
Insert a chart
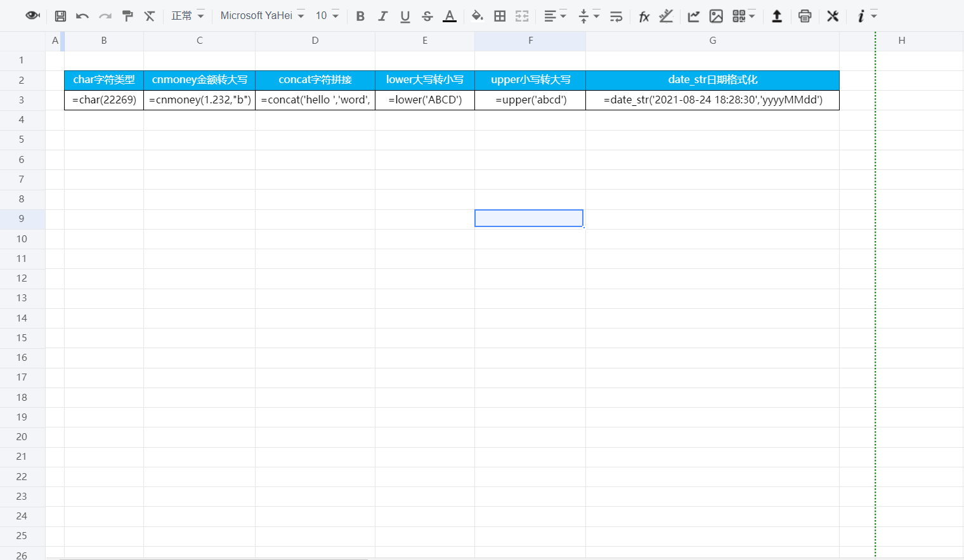pos(694,16)
